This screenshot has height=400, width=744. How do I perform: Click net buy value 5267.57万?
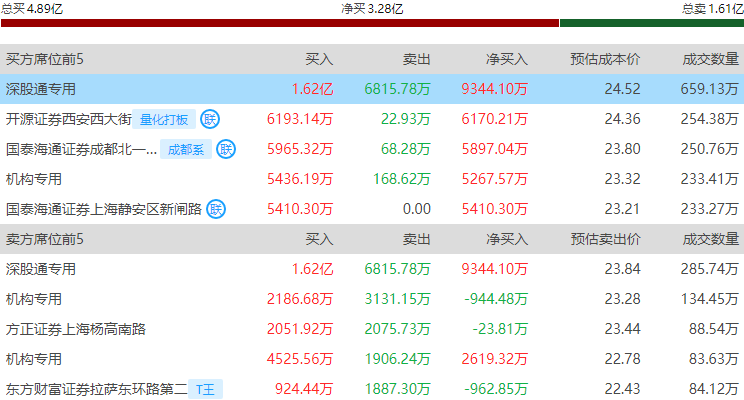(494, 178)
